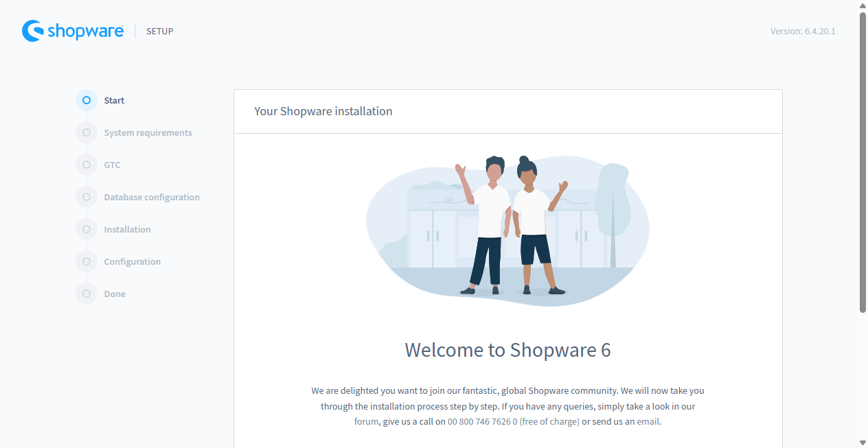Go to Database configuration step label
868x448 pixels.
point(152,197)
